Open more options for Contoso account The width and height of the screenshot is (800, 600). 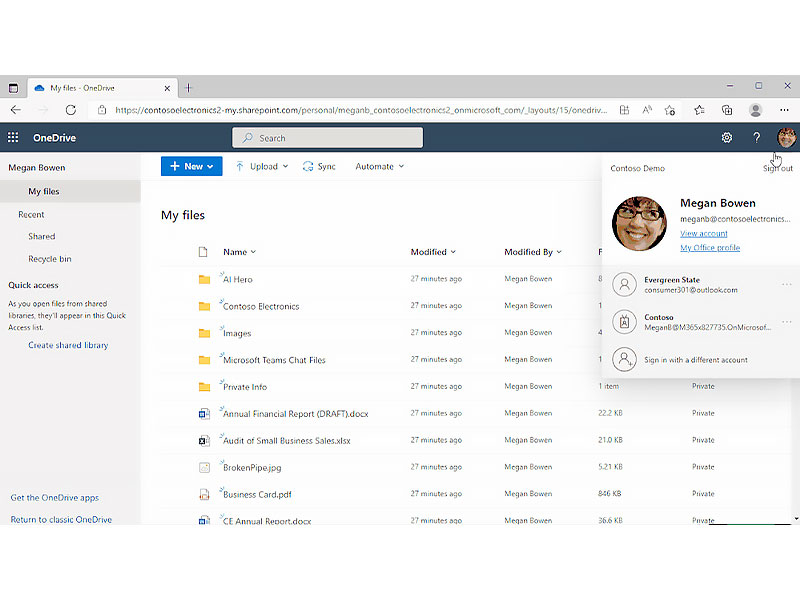point(786,322)
